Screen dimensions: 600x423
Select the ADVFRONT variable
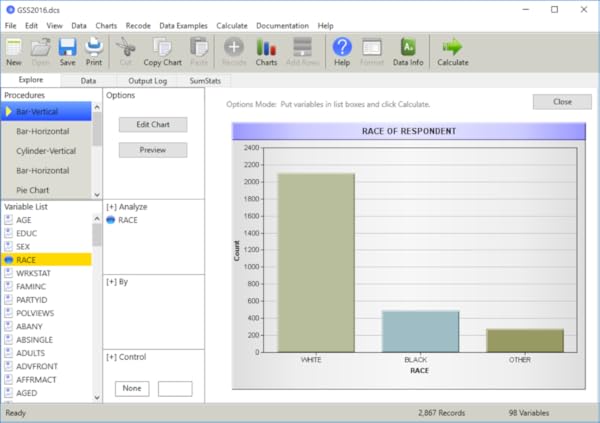46,366
